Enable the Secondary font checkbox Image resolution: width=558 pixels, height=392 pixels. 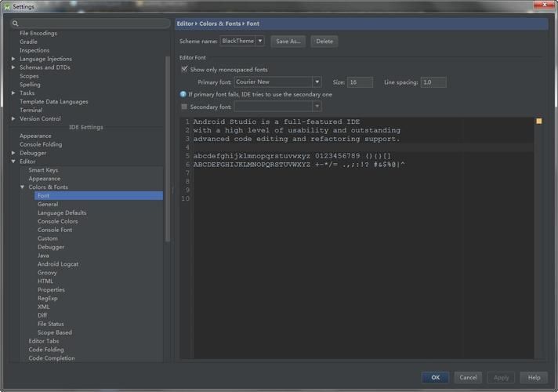click(x=184, y=107)
